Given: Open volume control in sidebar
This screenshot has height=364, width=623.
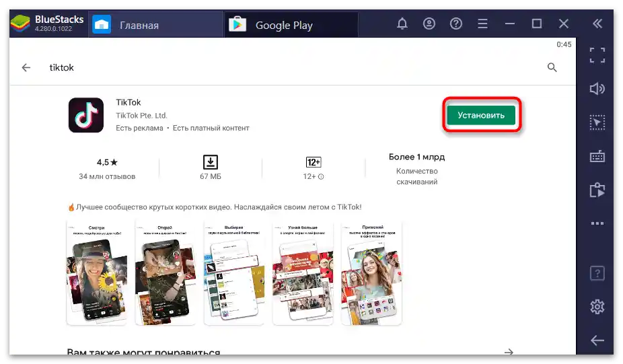Looking at the screenshot, I should click(x=597, y=88).
